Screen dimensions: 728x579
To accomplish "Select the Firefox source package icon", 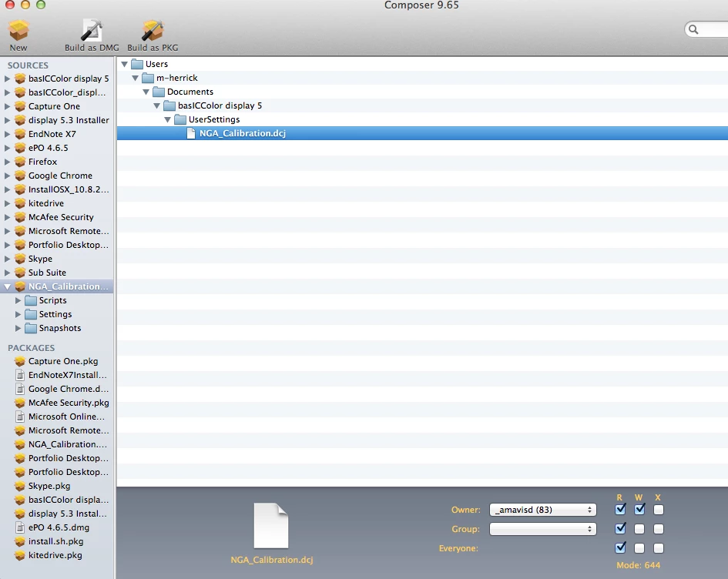I will tap(20, 162).
